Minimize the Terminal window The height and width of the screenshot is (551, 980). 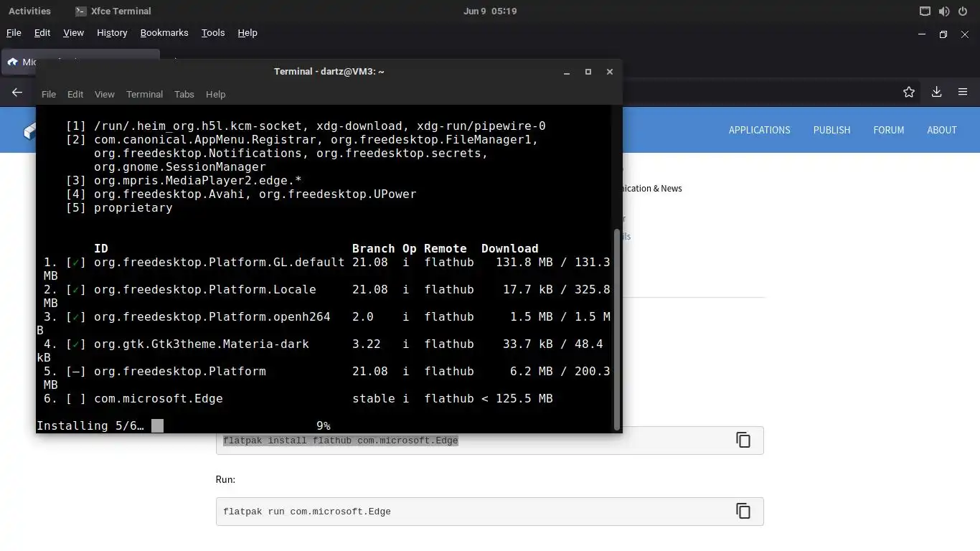pyautogui.click(x=567, y=72)
